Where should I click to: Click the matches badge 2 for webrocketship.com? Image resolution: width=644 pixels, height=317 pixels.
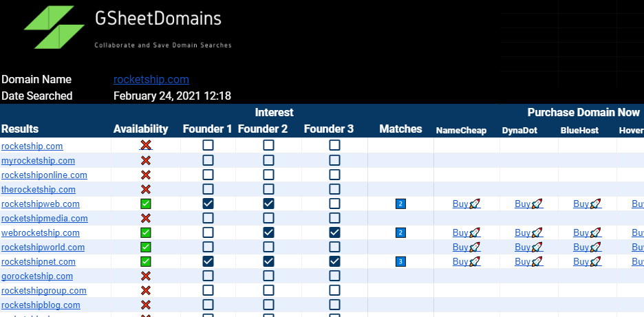coord(401,233)
